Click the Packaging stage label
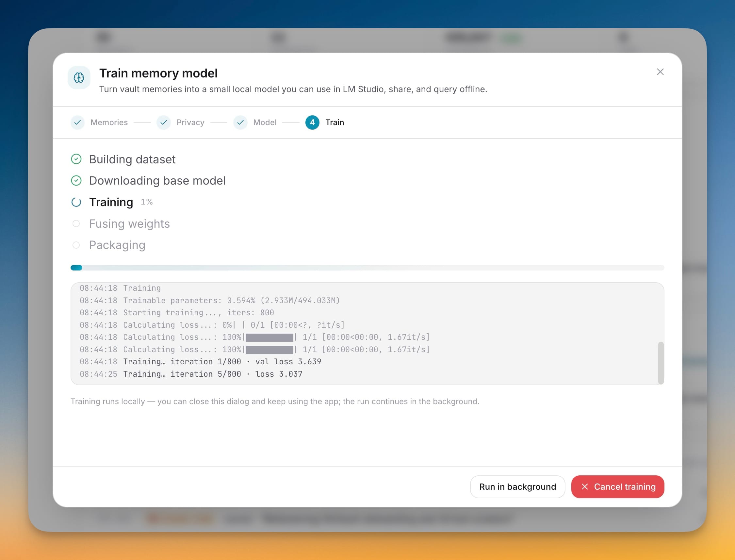 tap(117, 245)
